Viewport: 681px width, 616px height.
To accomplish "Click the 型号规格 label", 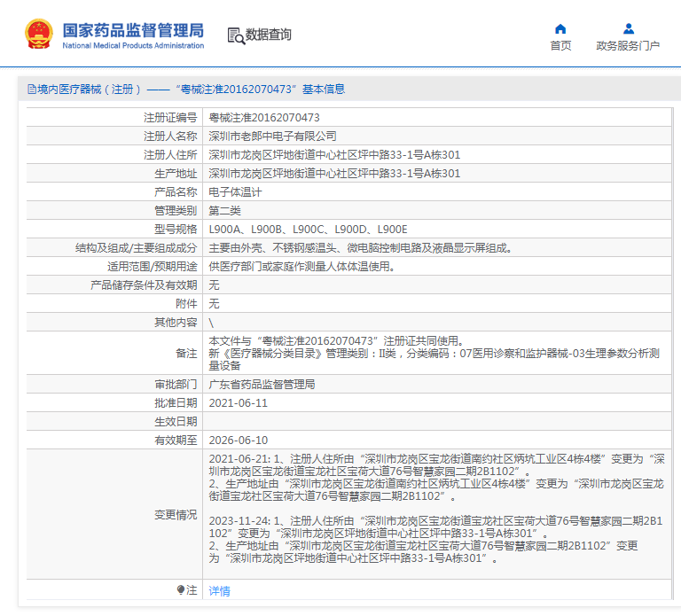I will (x=176, y=230).
